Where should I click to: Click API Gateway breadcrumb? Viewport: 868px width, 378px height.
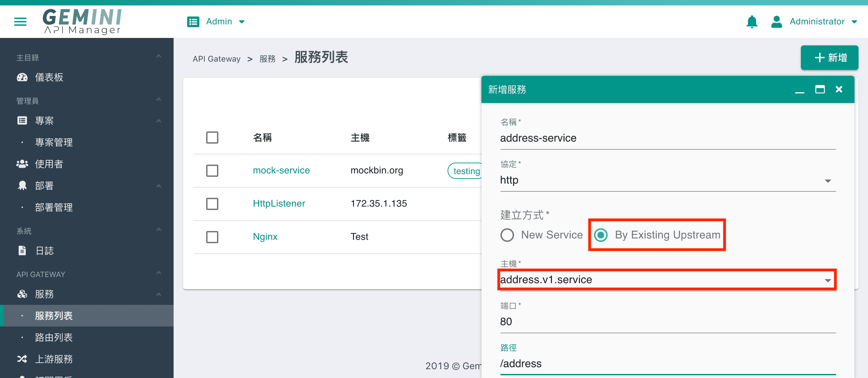[x=217, y=59]
